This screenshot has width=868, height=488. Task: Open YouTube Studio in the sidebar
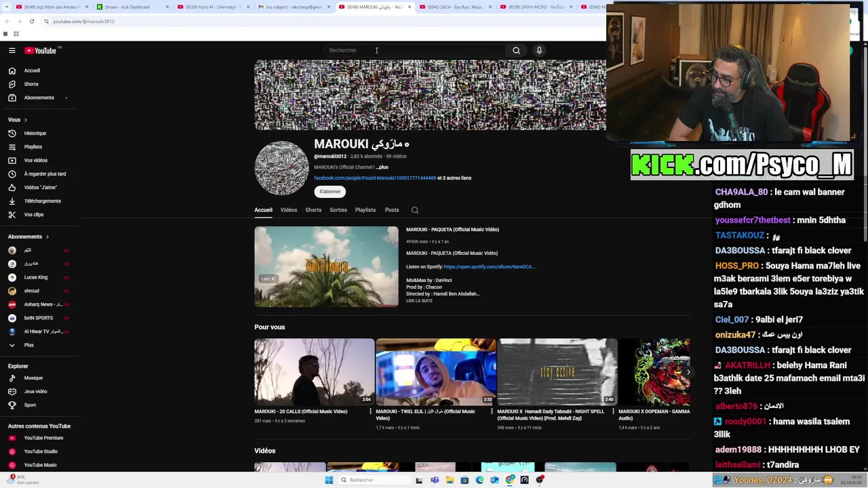click(x=41, y=451)
